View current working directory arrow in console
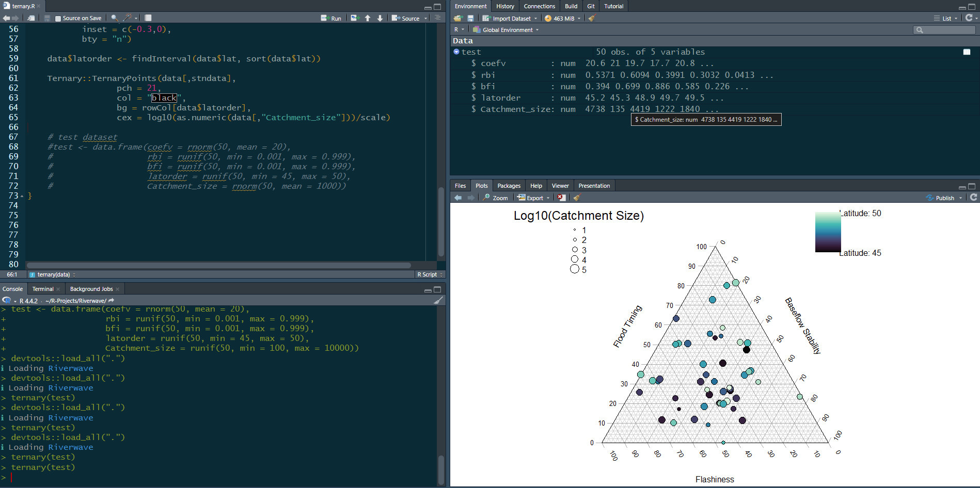Image resolution: width=980 pixels, height=488 pixels. [111, 300]
